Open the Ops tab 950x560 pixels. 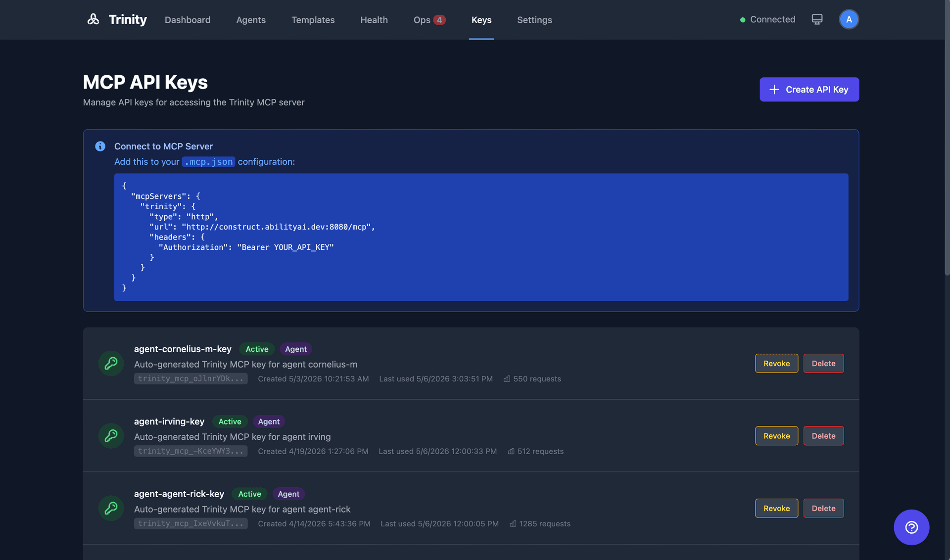tap(422, 20)
